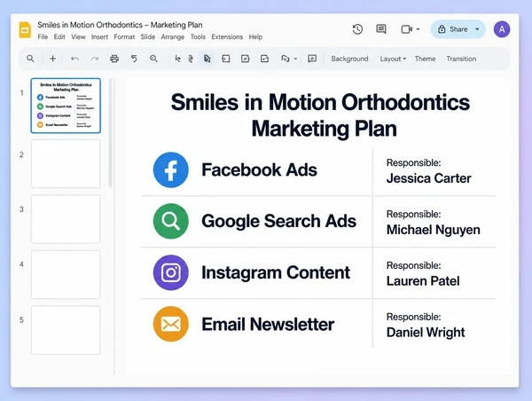This screenshot has width=532, height=401.
Task: Click the 'Email Newsletter' text
Action: pos(268,324)
